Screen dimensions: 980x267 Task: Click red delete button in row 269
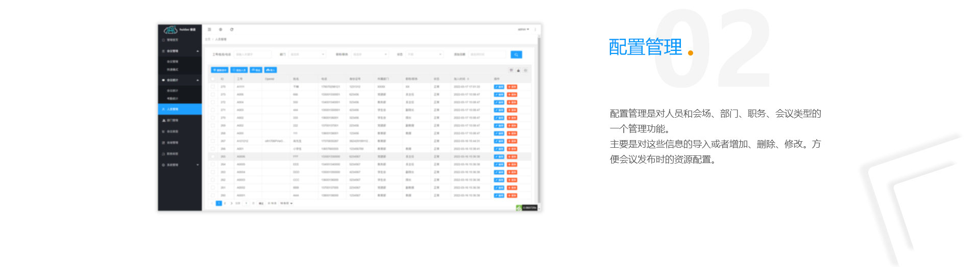(x=512, y=125)
